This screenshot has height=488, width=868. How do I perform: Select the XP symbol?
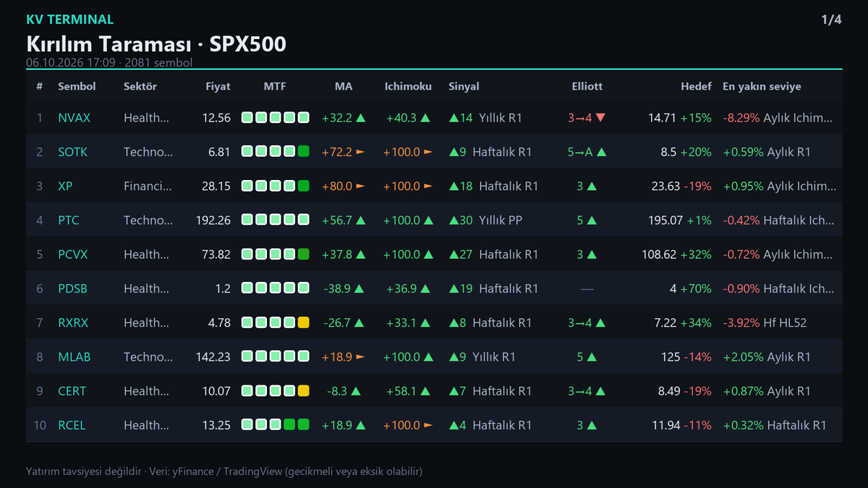[x=65, y=187]
